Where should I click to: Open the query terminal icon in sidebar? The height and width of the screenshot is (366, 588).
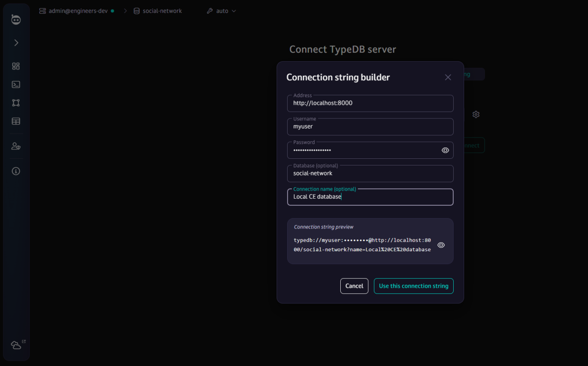pos(16,84)
